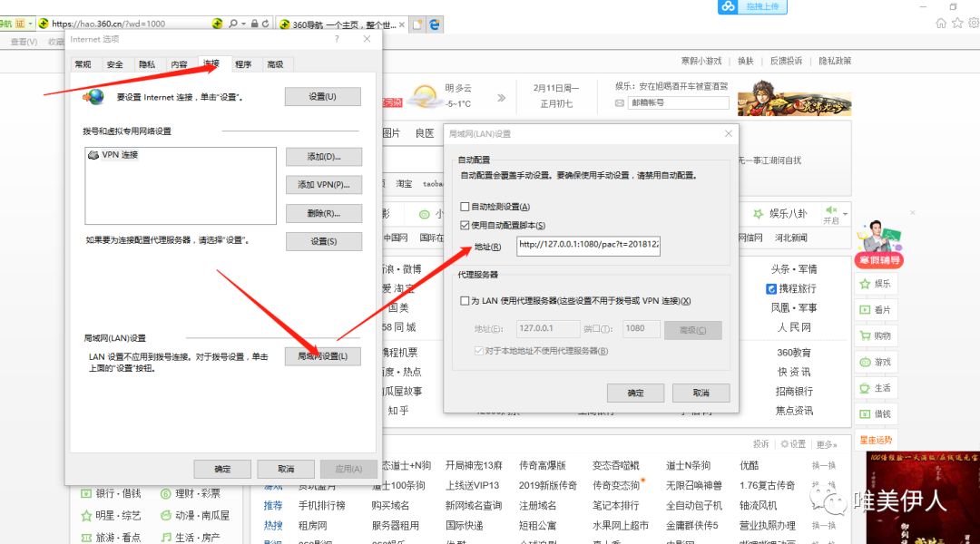Click the 拖拽上传 upload icon at top right
The height and width of the screenshot is (544, 980).
coord(728,8)
